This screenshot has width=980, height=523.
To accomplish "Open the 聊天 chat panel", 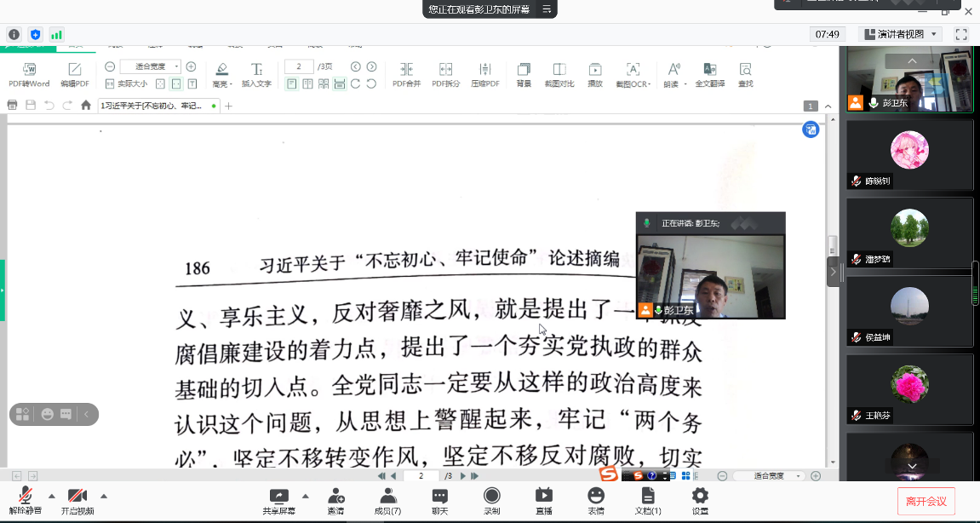I will tap(439, 500).
